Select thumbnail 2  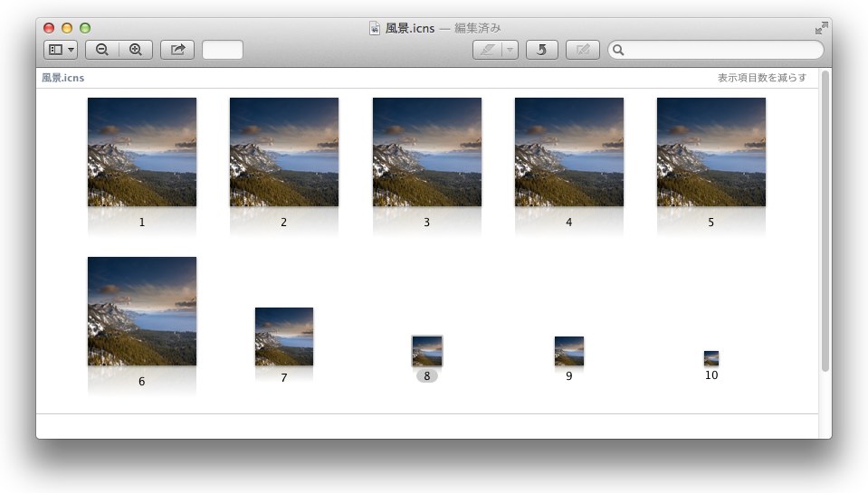coord(284,152)
